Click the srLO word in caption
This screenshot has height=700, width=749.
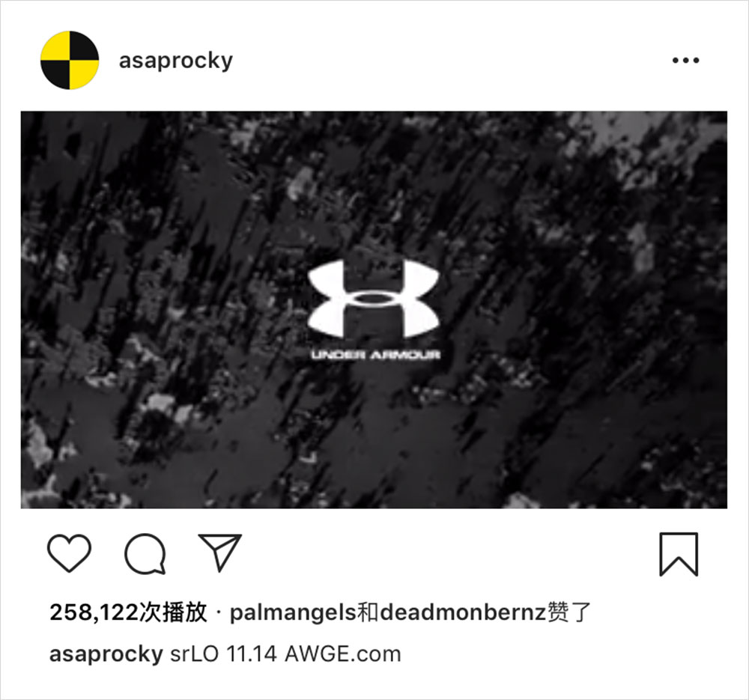[x=195, y=654]
